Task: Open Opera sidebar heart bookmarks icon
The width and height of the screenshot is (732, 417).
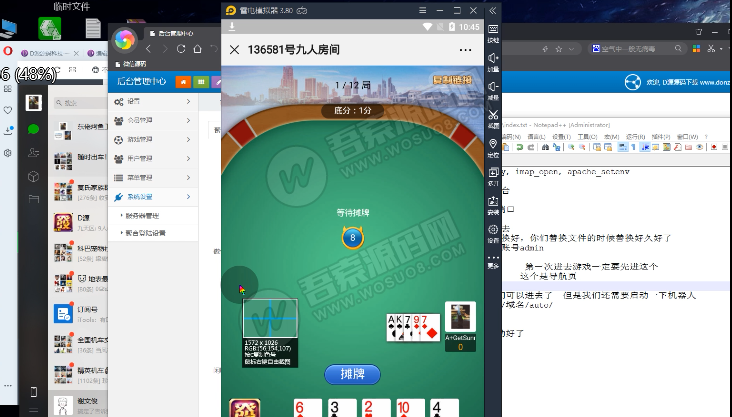Action: [x=8, y=110]
